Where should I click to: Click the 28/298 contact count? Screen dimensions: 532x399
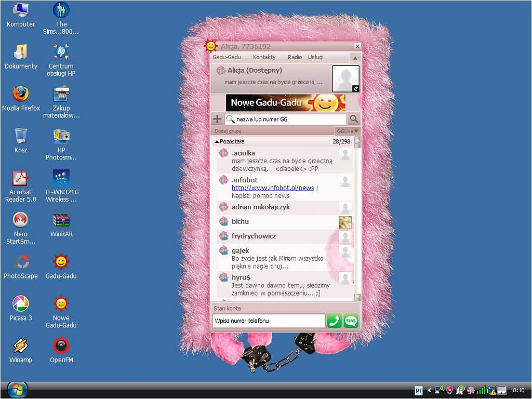tap(341, 141)
